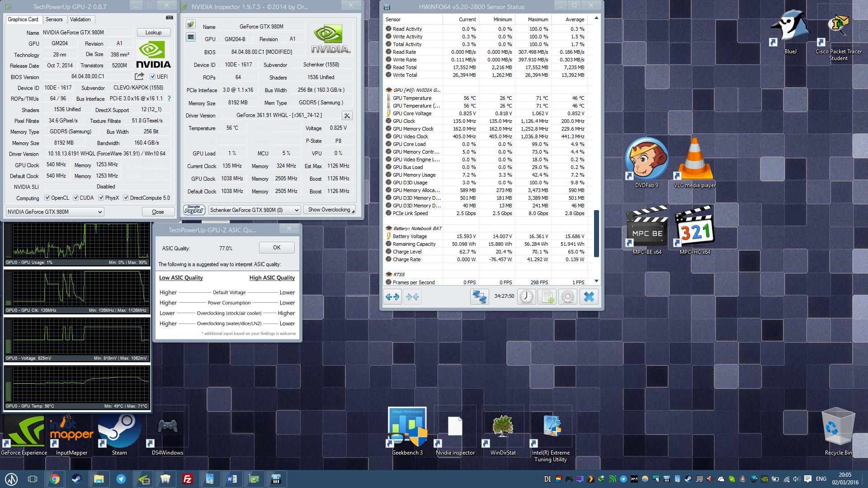868x488 pixels.
Task: Click the GPU-Z screenshot camera icon
Action: tap(169, 18)
